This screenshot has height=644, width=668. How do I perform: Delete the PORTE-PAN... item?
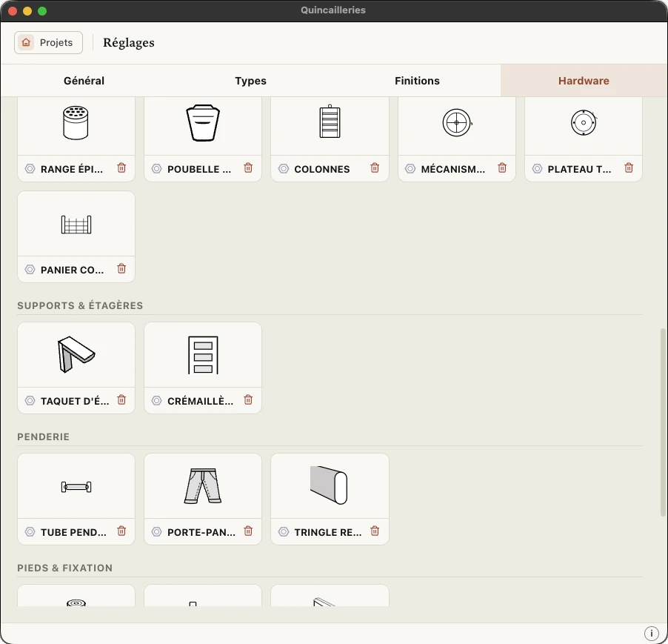pos(248,531)
